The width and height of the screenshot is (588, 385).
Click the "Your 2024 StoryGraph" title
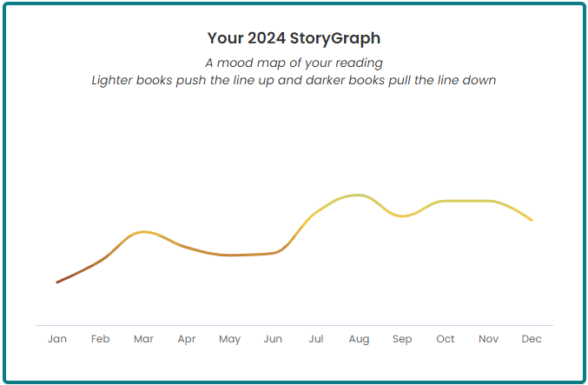point(294,38)
